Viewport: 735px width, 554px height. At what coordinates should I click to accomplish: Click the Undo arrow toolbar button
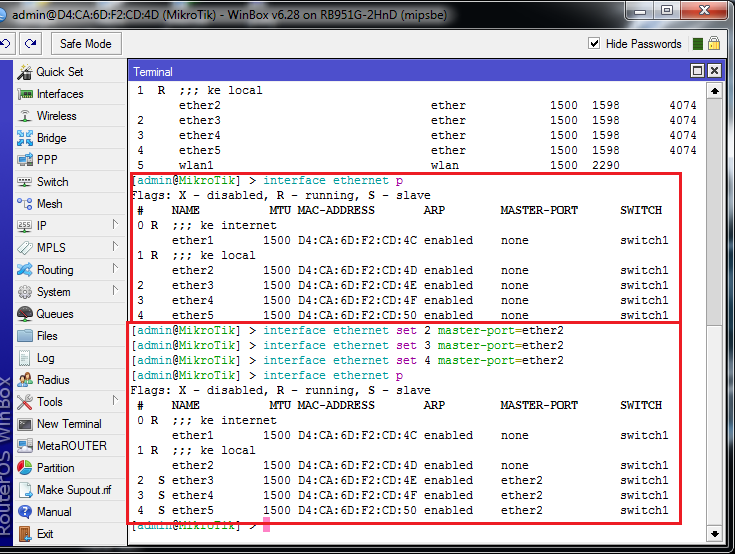coord(6,44)
